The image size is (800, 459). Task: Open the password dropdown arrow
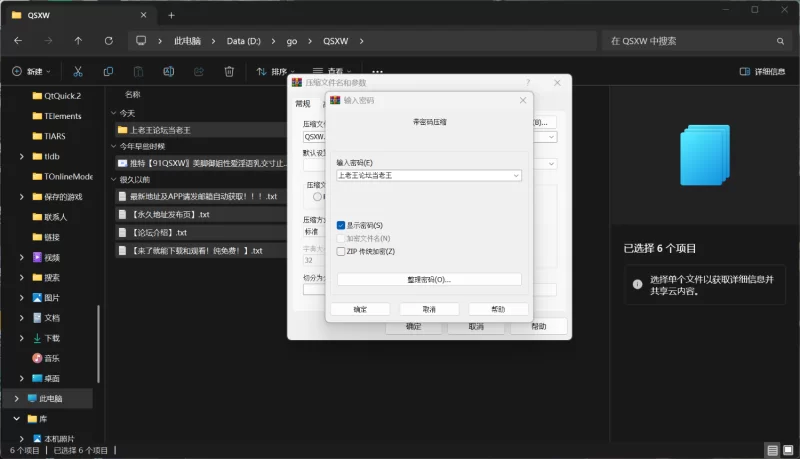coord(516,175)
